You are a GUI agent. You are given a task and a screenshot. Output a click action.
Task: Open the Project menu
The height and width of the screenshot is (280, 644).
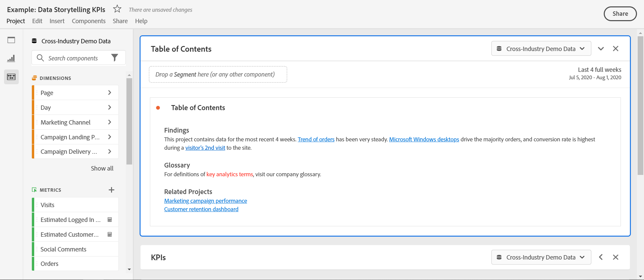tap(16, 21)
